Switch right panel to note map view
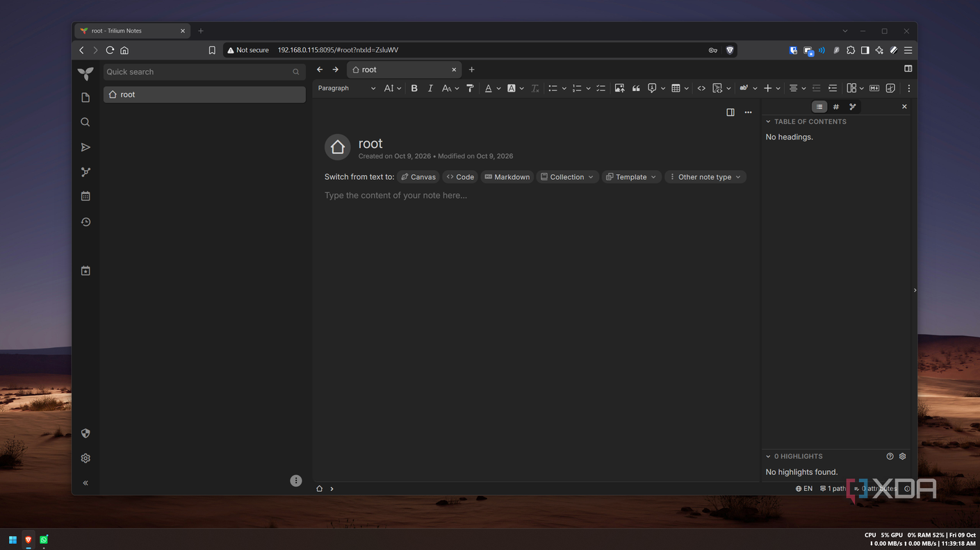 (853, 107)
